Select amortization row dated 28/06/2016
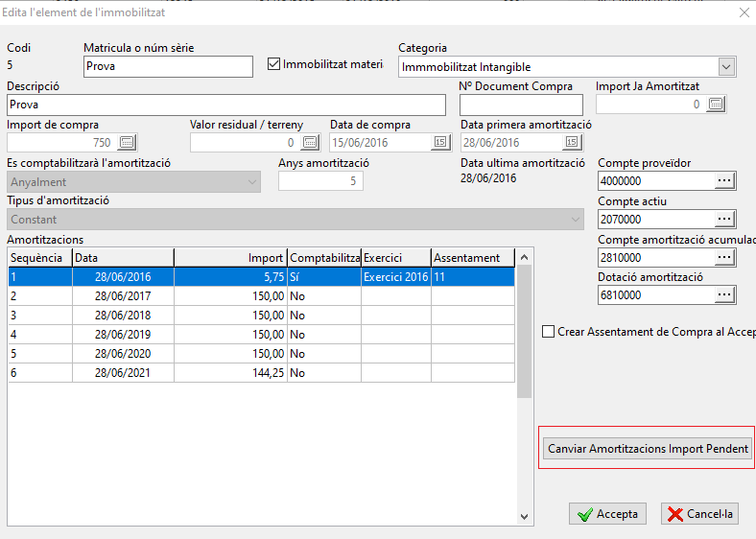Image resolution: width=756 pixels, height=539 pixels. click(x=261, y=277)
